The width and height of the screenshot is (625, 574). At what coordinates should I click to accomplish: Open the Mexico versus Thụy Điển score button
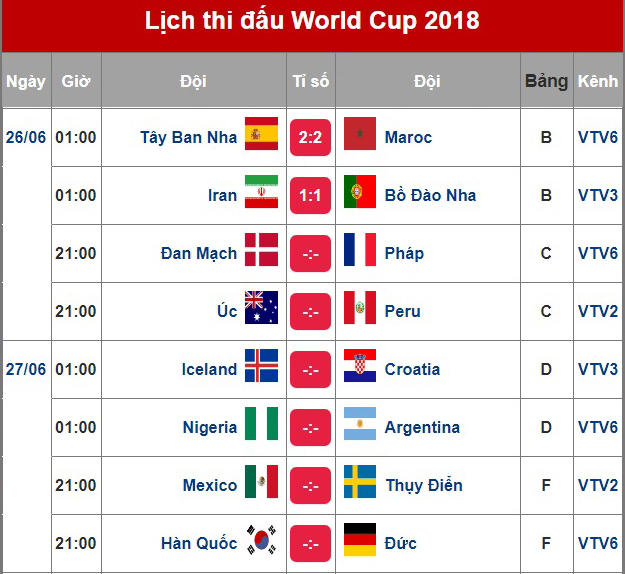(310, 484)
